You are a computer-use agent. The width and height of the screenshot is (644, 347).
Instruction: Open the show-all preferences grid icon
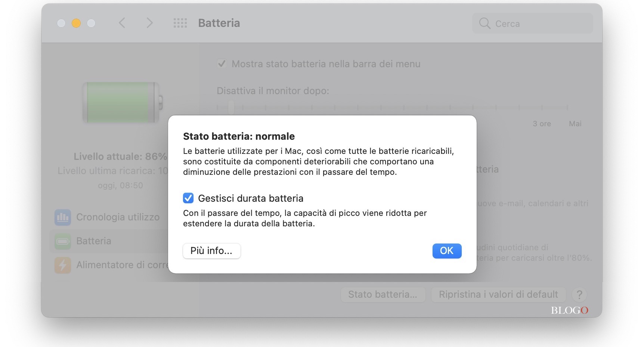pos(180,23)
